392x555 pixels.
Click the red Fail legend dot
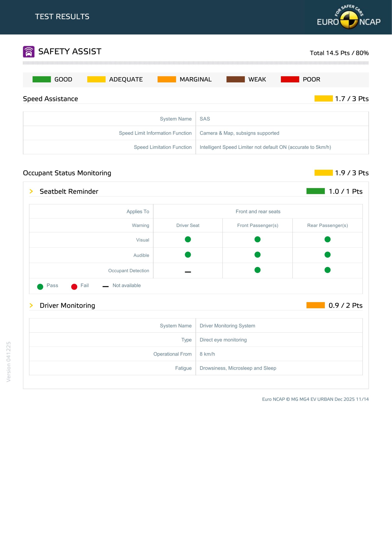tap(74, 287)
